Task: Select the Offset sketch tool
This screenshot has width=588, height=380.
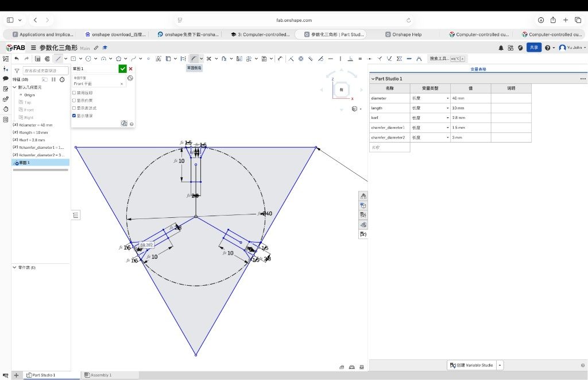Action: [223, 59]
